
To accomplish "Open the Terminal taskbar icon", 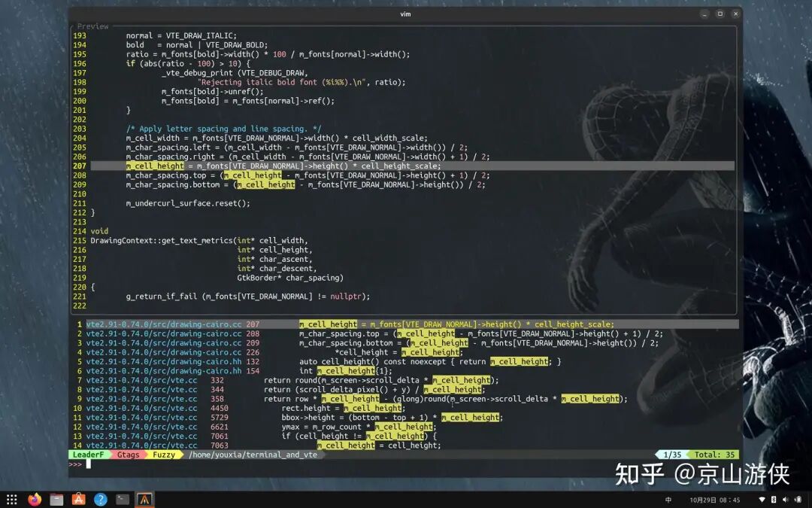I will coord(123,500).
